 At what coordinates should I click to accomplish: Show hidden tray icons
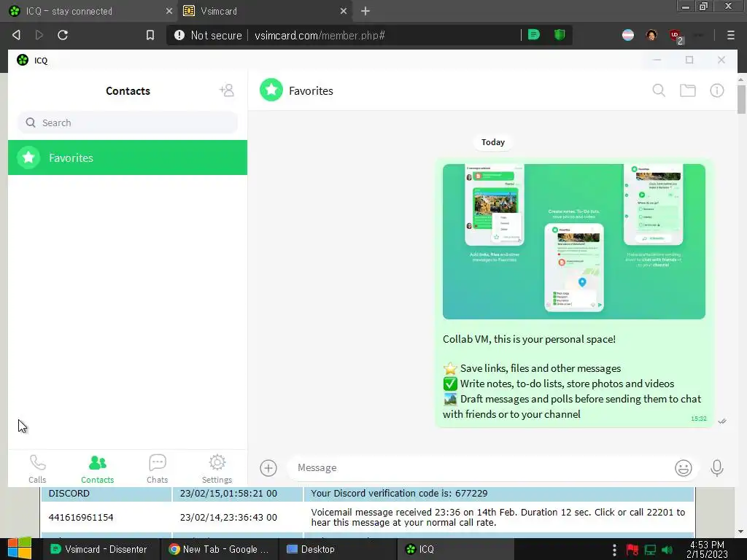point(614,550)
